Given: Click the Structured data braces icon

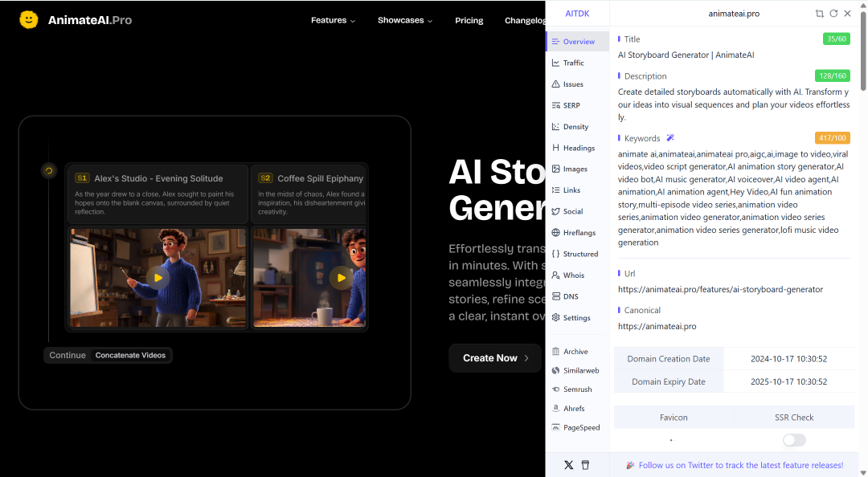Looking at the screenshot, I should 556,254.
